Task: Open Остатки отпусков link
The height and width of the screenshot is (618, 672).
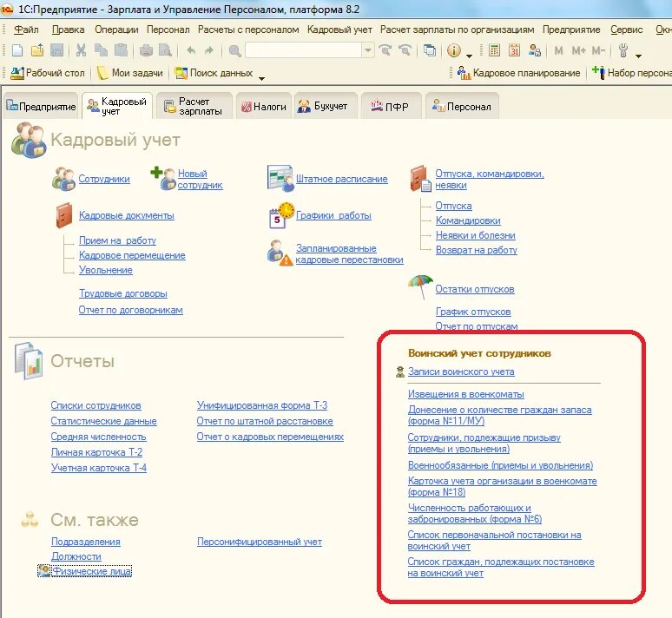Action: [x=474, y=289]
